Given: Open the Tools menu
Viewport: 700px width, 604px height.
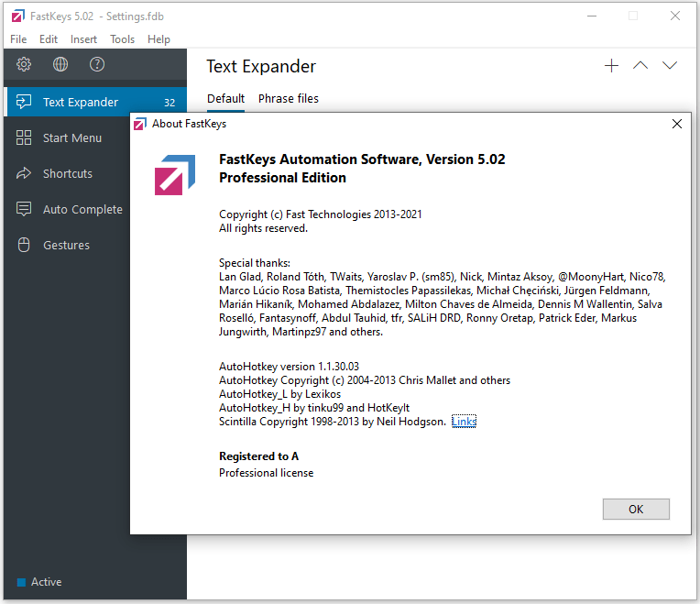Looking at the screenshot, I should [123, 39].
